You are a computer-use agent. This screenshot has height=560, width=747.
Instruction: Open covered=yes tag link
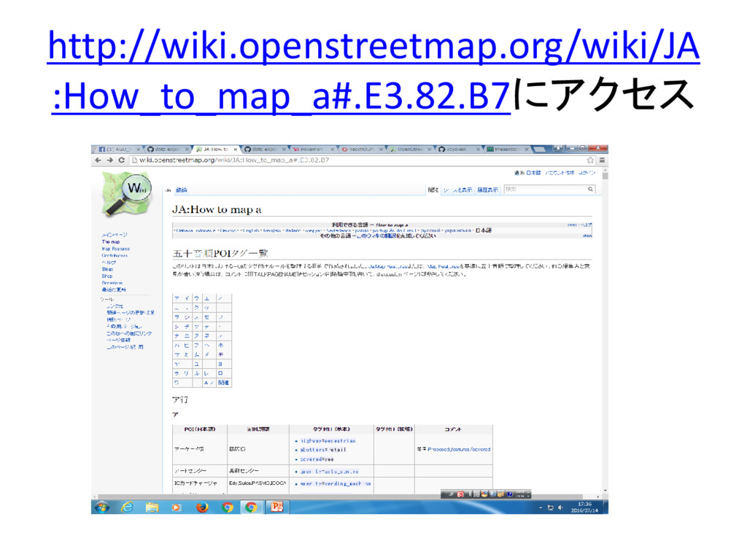click(x=317, y=459)
